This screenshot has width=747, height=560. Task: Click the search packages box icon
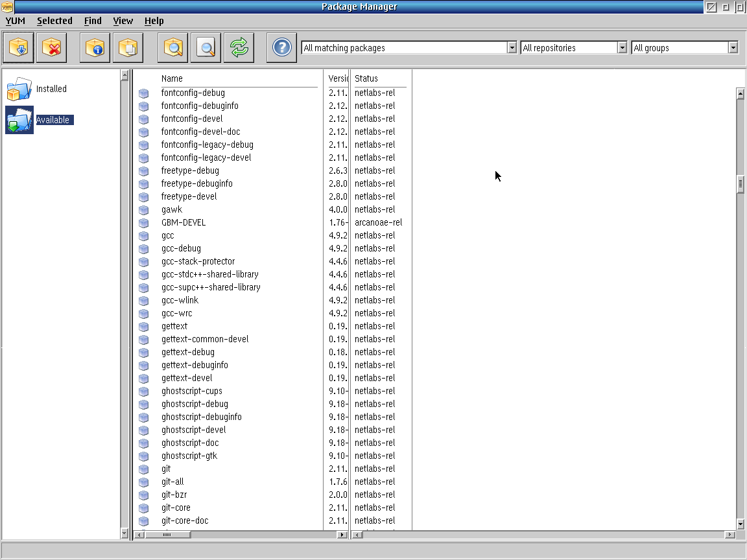click(173, 48)
